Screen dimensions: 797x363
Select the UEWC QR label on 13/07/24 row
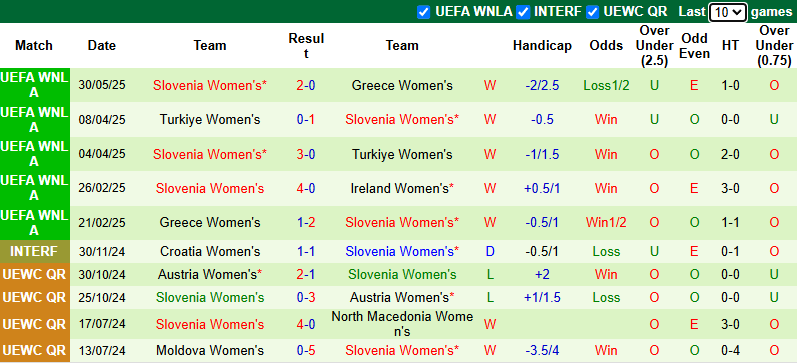34,350
